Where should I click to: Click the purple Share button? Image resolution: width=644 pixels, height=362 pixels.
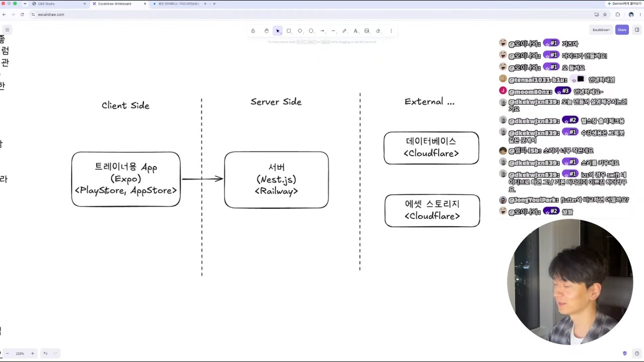point(622,30)
